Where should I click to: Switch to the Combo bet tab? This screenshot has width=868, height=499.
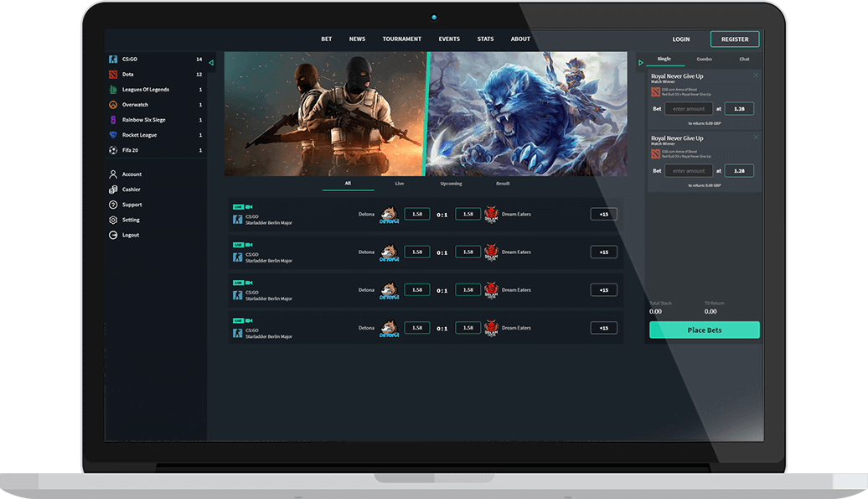point(704,59)
